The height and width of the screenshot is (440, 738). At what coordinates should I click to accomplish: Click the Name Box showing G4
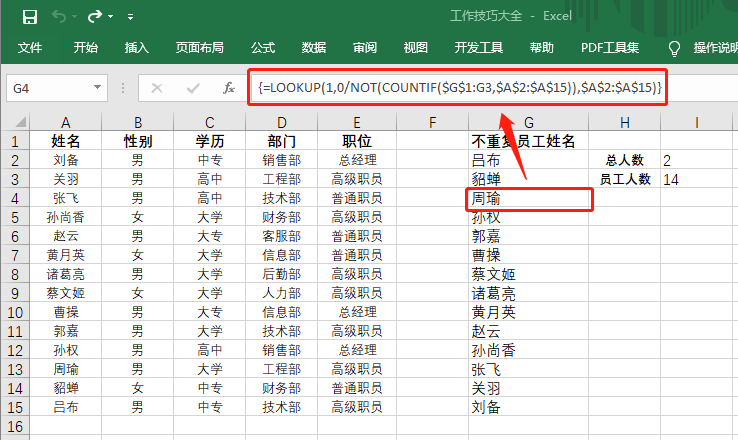(49, 88)
